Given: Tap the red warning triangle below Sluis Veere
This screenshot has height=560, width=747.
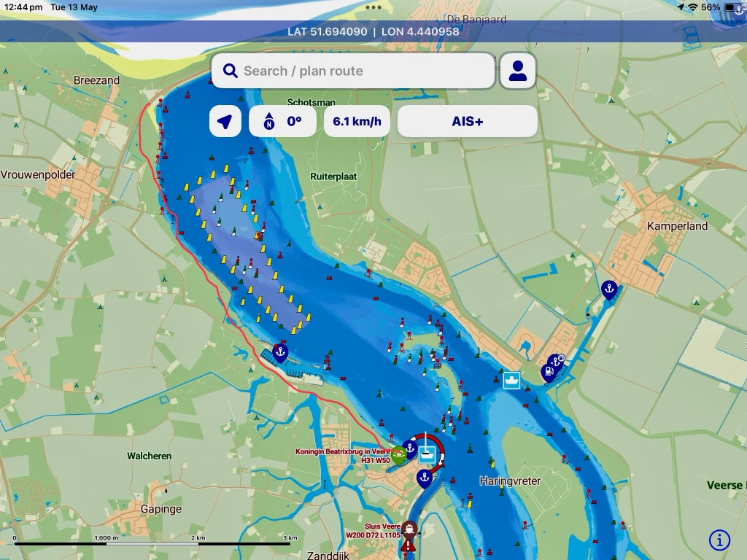Looking at the screenshot, I should coord(409,546).
